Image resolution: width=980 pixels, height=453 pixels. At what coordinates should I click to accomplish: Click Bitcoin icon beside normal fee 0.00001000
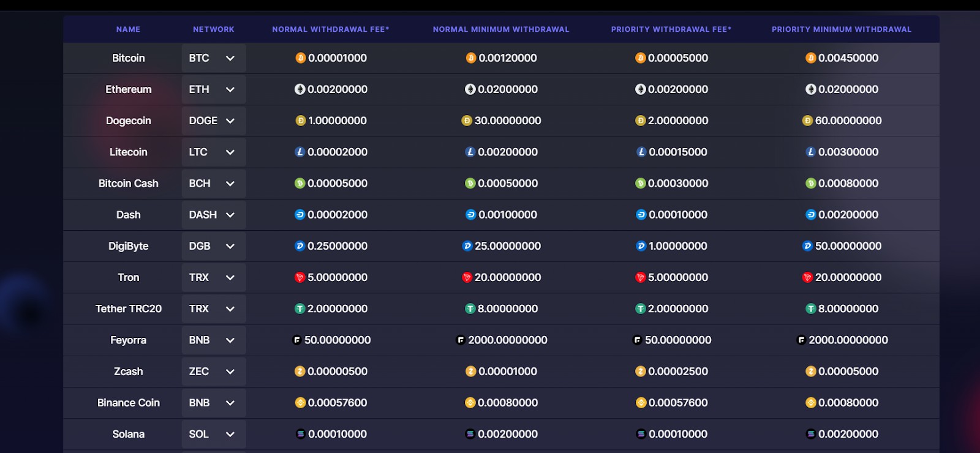301,58
